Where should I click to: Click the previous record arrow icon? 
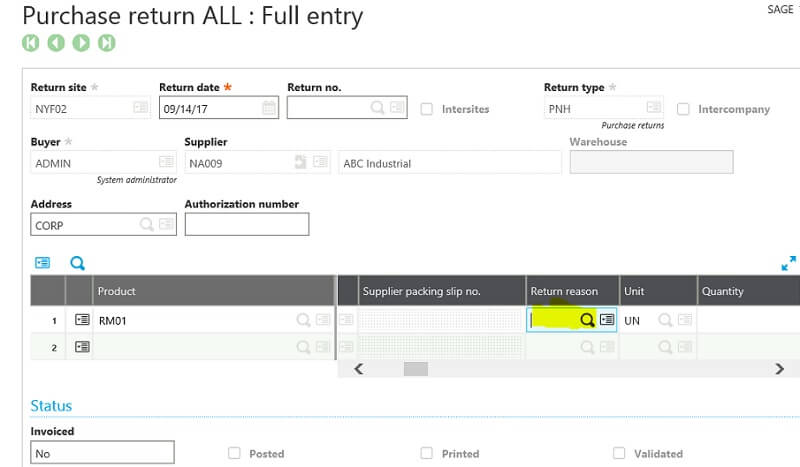56,43
